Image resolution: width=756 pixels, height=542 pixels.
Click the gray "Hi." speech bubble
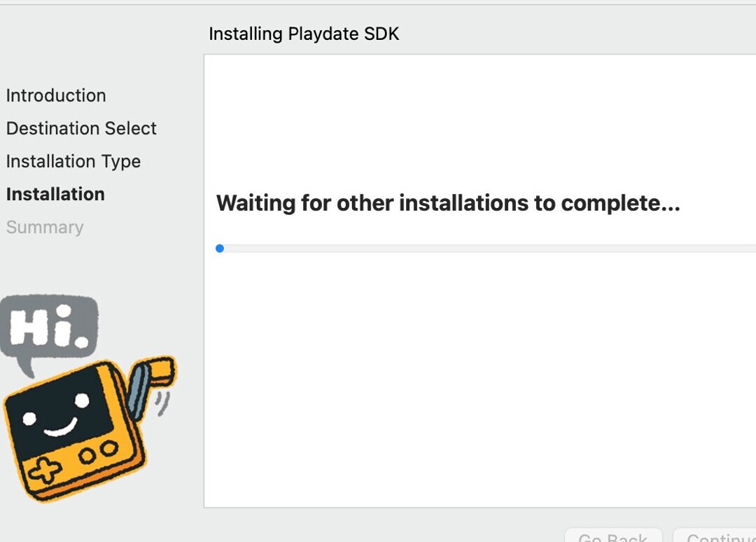[49, 328]
